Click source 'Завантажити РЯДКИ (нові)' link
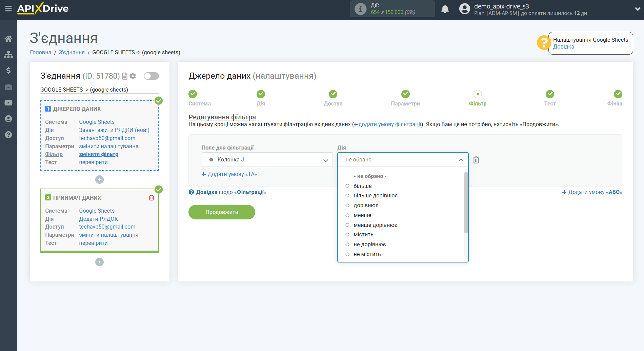The width and height of the screenshot is (644, 351). (x=114, y=130)
